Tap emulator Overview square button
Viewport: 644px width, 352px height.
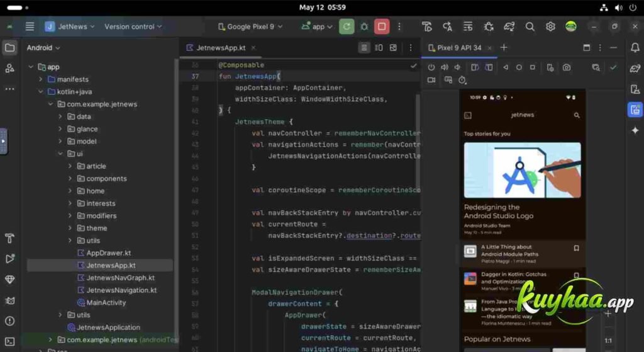tap(532, 67)
